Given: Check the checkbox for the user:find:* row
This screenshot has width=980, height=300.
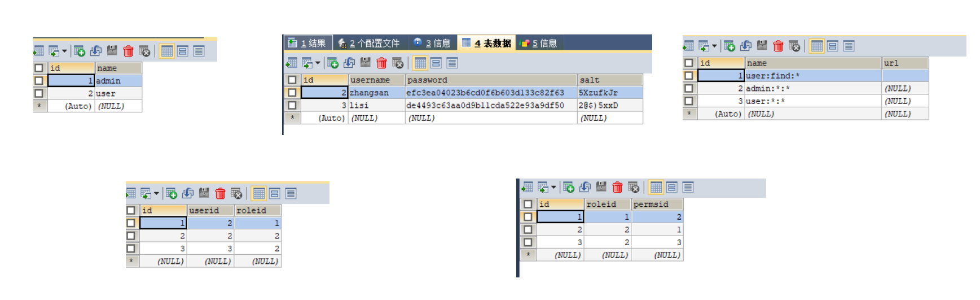Looking at the screenshot, I should (x=689, y=75).
